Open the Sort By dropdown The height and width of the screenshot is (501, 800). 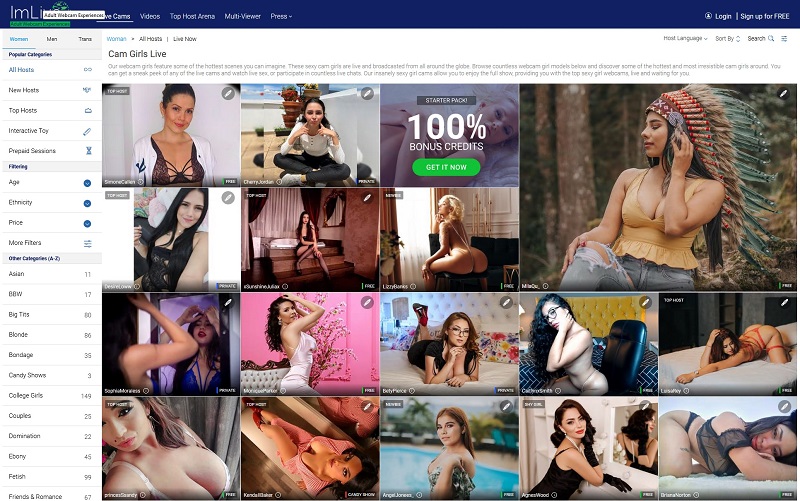click(728, 38)
